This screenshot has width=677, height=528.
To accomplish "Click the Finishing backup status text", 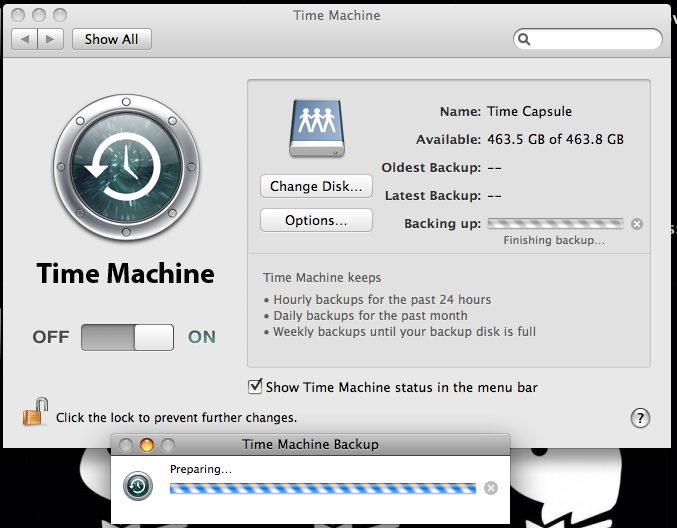I will tap(554, 240).
